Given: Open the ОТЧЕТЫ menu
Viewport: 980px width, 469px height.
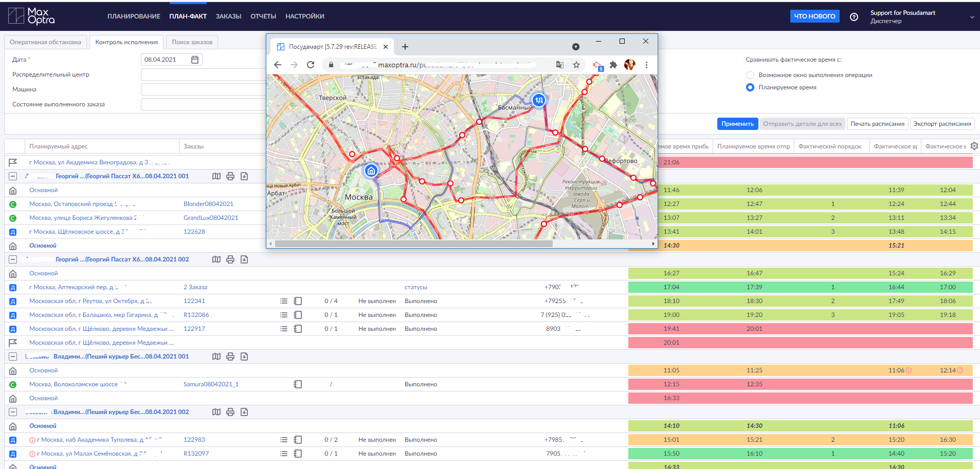Looking at the screenshot, I should click(263, 16).
